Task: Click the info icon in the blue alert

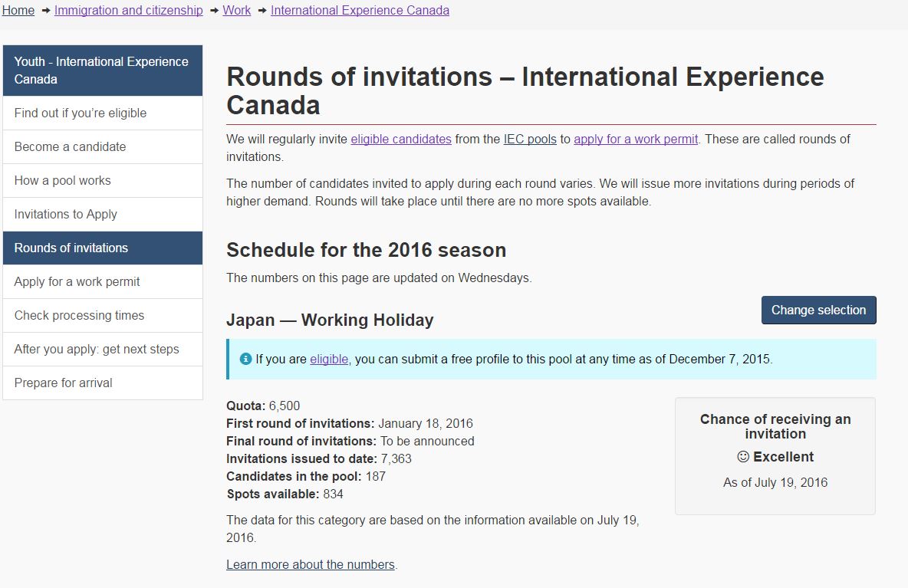Action: click(x=245, y=359)
